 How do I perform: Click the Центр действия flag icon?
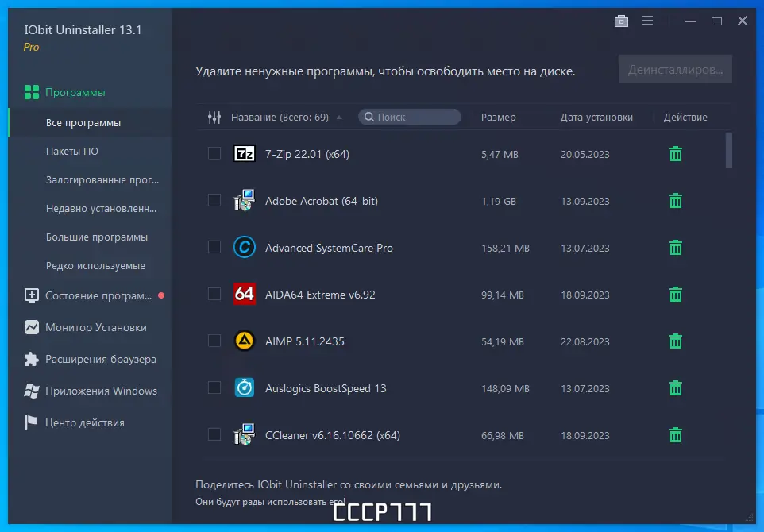[x=31, y=422]
